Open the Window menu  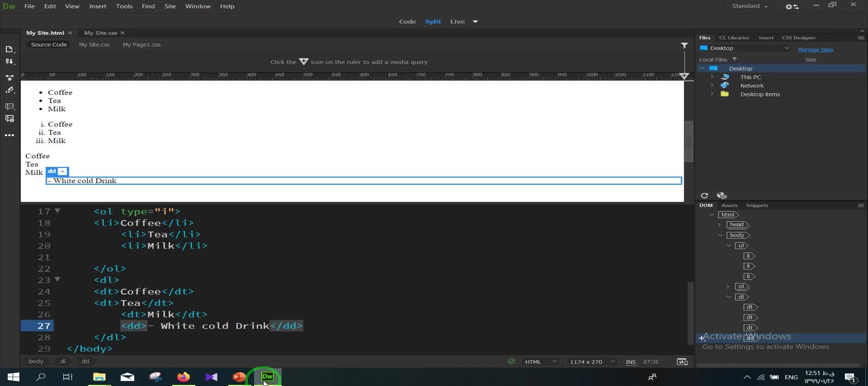pos(198,6)
